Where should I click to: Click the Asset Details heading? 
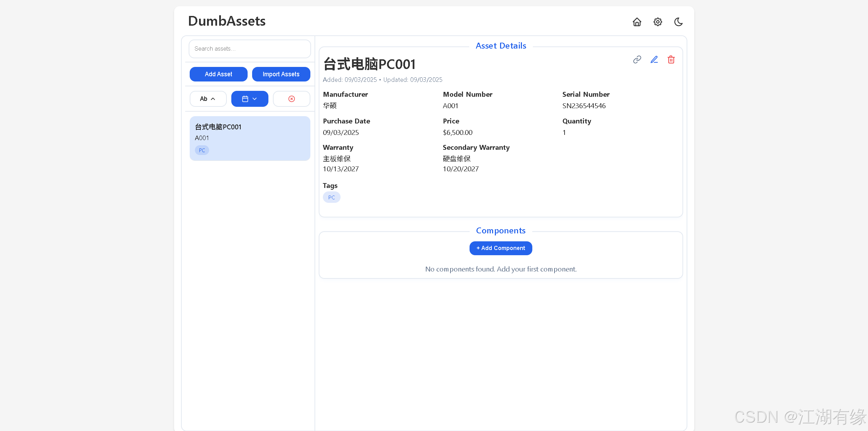[x=501, y=46]
